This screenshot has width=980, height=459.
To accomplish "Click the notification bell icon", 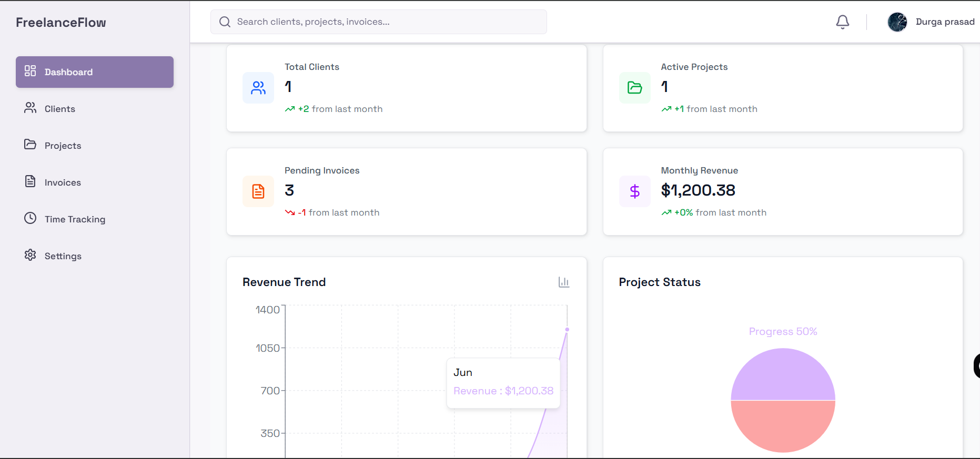I will [842, 22].
